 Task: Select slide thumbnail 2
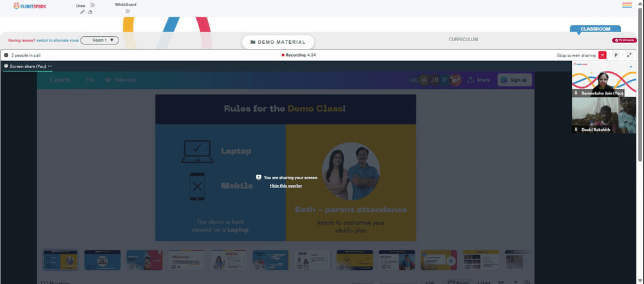(x=102, y=260)
